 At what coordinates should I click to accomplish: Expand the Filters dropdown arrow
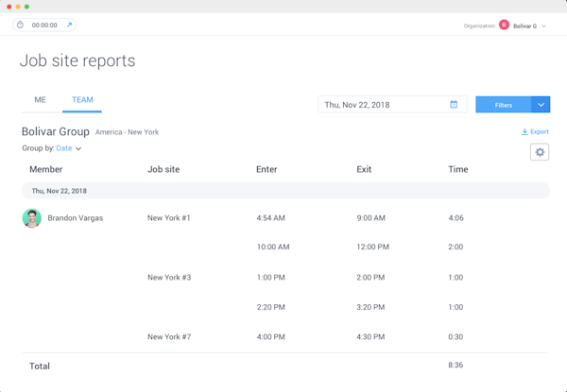click(x=541, y=105)
